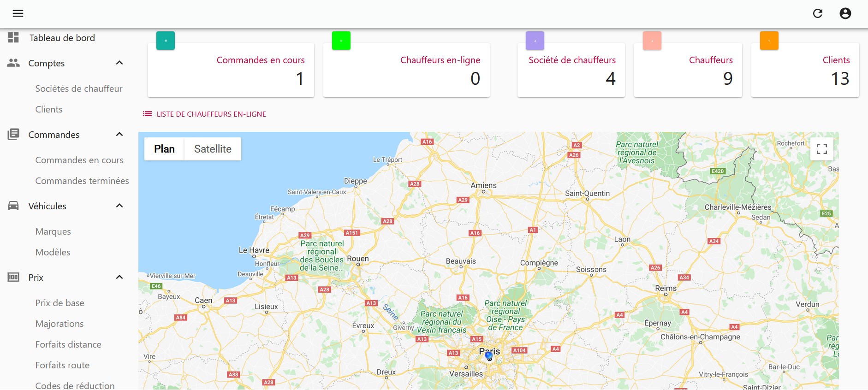Click the Tableau de bord dashboard icon

(x=13, y=37)
